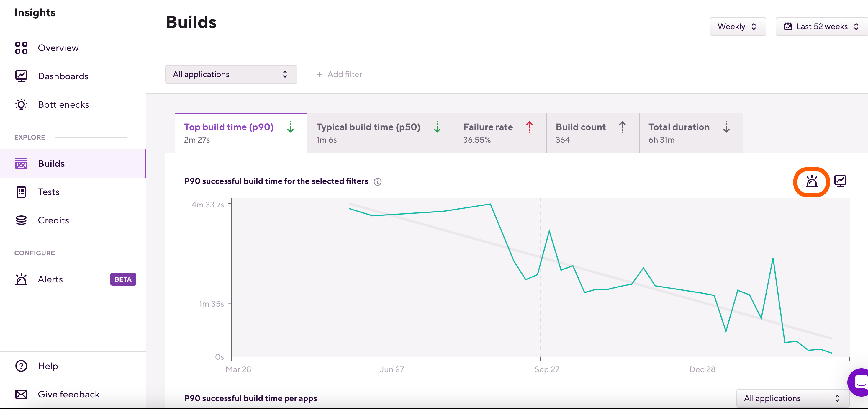The image size is (868, 409).
Task: View the Total duration tab
Action: pos(690,133)
